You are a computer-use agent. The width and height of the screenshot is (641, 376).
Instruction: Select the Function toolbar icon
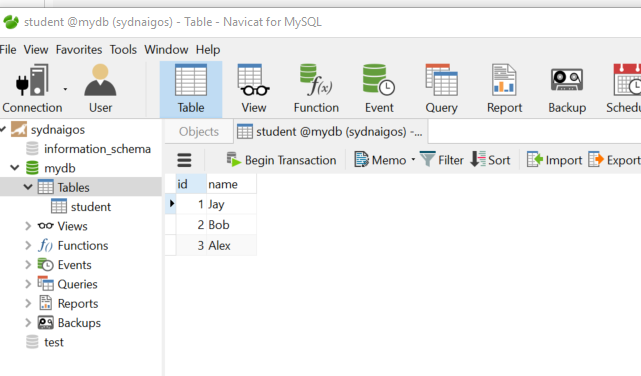click(316, 80)
